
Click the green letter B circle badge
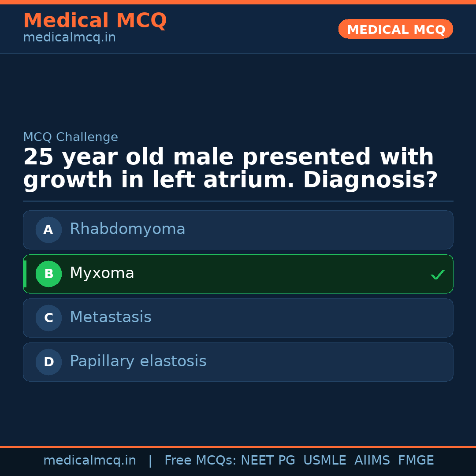click(48, 274)
